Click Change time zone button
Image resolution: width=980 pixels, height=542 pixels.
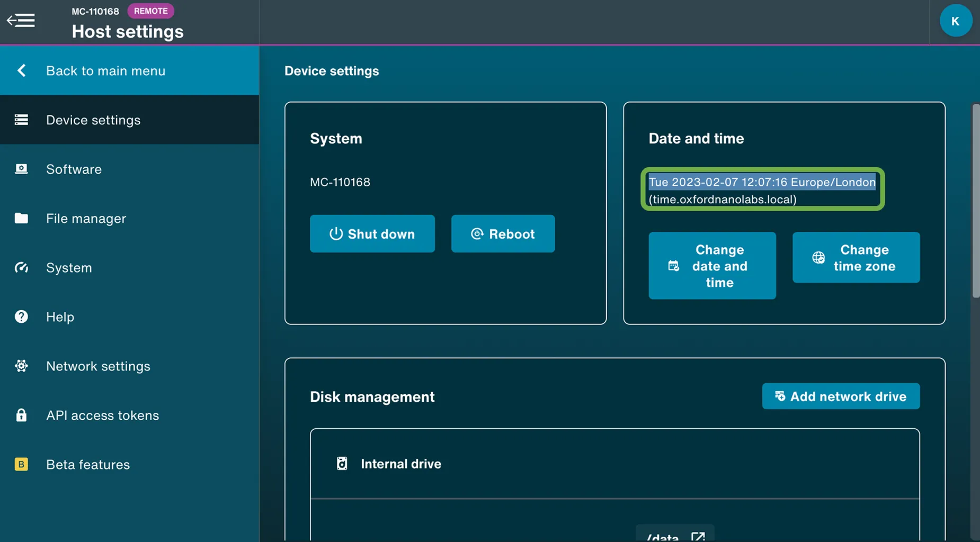point(856,258)
